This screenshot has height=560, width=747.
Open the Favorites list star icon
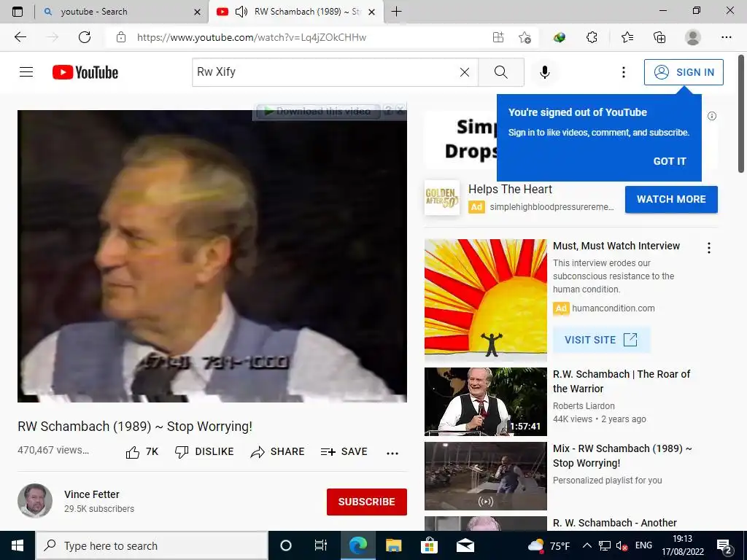tap(627, 37)
